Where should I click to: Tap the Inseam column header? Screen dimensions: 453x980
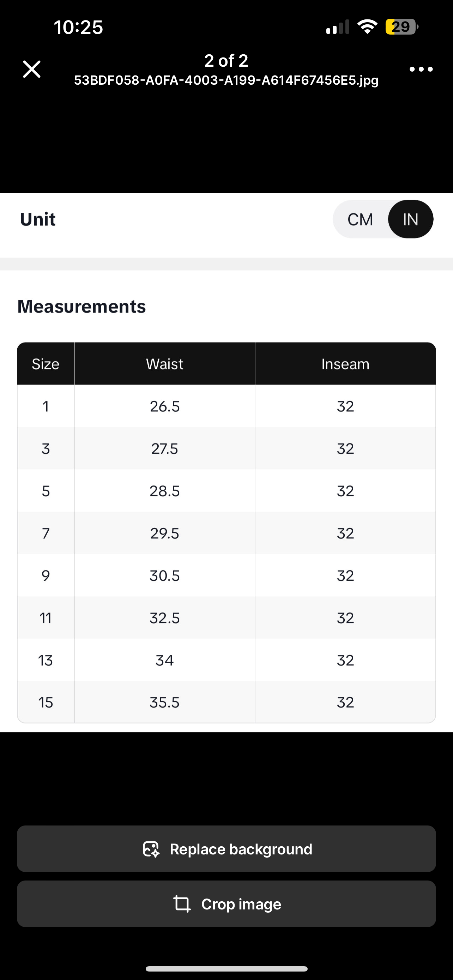click(345, 364)
